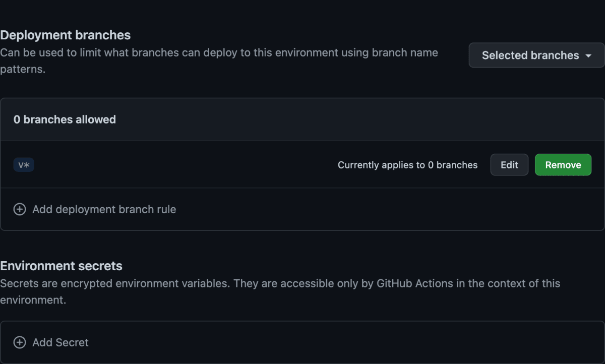Image resolution: width=605 pixels, height=364 pixels.
Task: Click the plus circle icon for deployment branch rule
Action: (20, 209)
